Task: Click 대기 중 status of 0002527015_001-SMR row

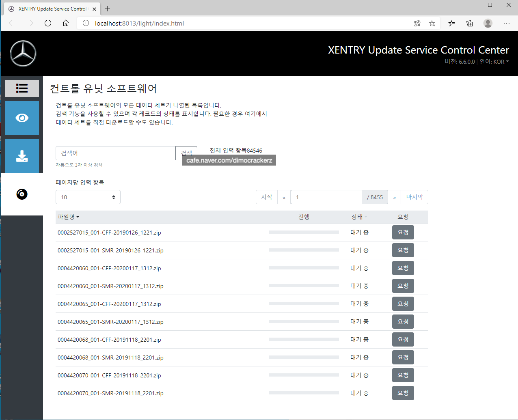Action: 359,250
